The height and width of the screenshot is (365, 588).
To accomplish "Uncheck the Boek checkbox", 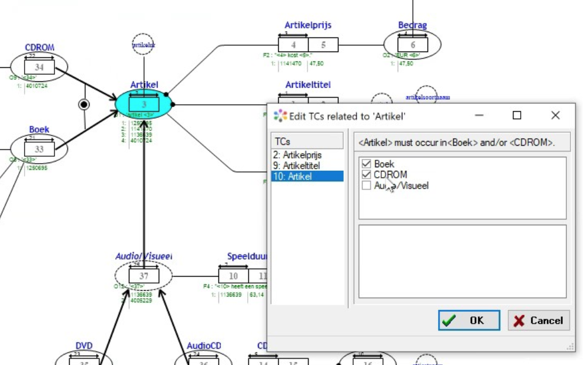I will [x=367, y=164].
